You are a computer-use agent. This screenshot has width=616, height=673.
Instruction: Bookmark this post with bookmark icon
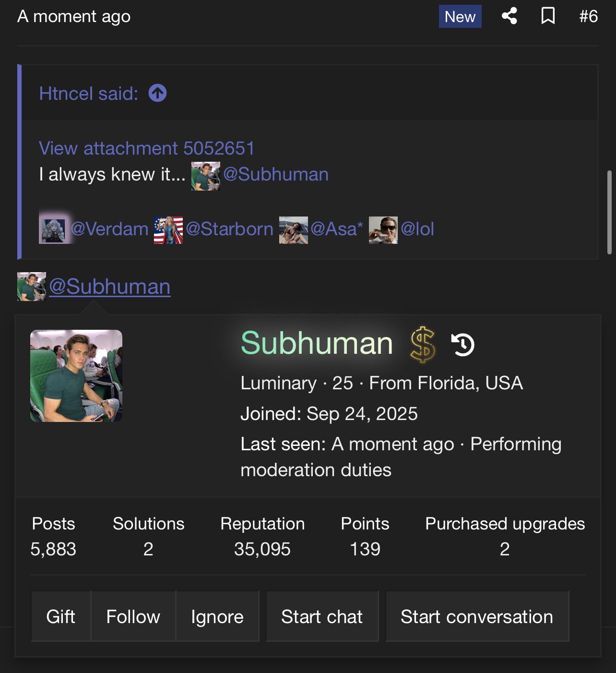pos(548,16)
